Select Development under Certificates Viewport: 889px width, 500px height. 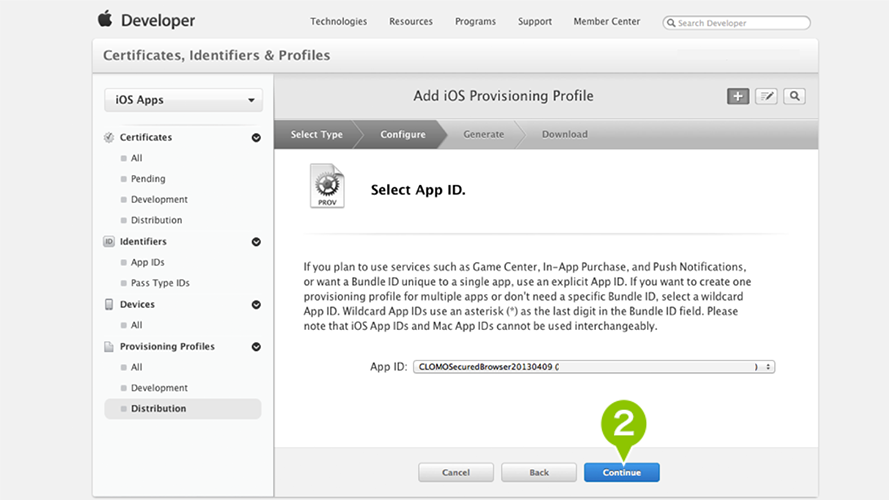[159, 200]
